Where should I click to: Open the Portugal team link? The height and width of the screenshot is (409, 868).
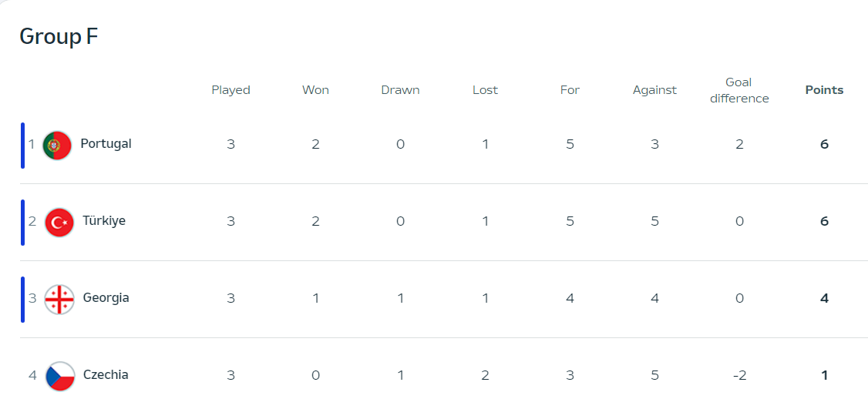coord(106,144)
